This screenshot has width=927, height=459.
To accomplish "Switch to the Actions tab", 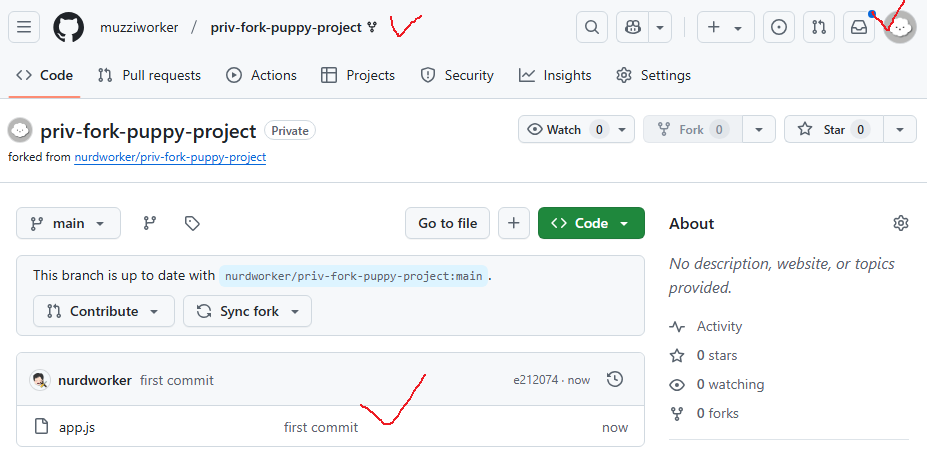I will click(x=261, y=75).
